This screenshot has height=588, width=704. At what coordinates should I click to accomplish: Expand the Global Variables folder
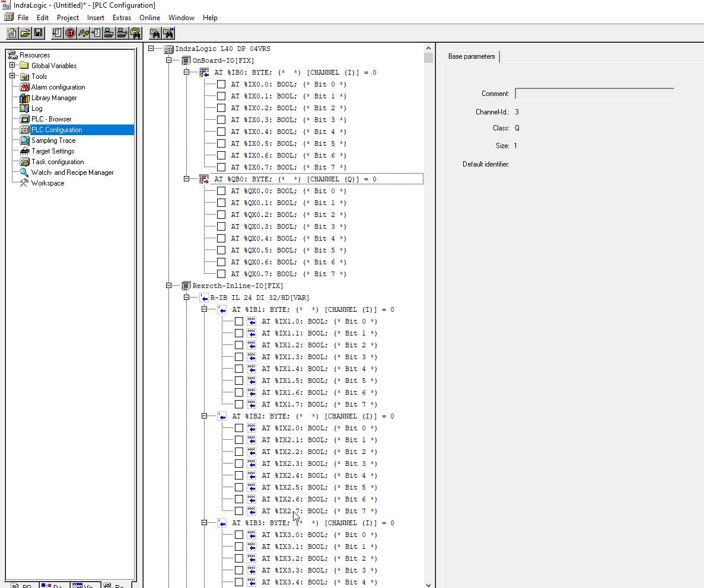[x=12, y=65]
